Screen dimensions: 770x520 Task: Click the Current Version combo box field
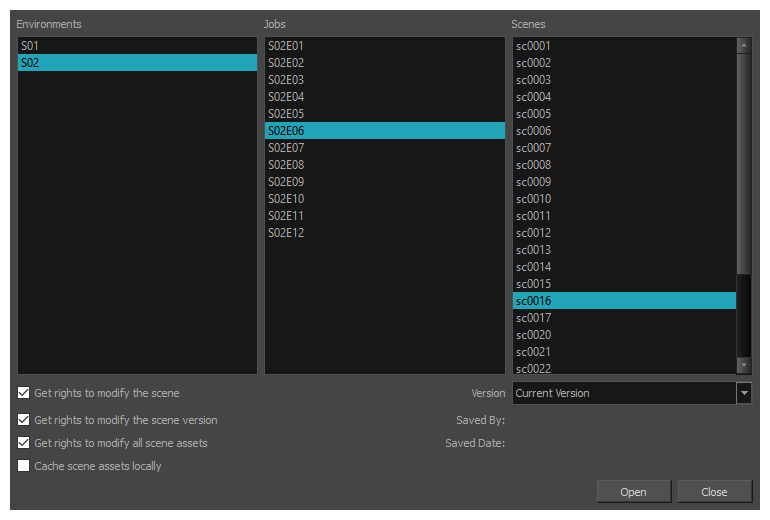pos(624,393)
